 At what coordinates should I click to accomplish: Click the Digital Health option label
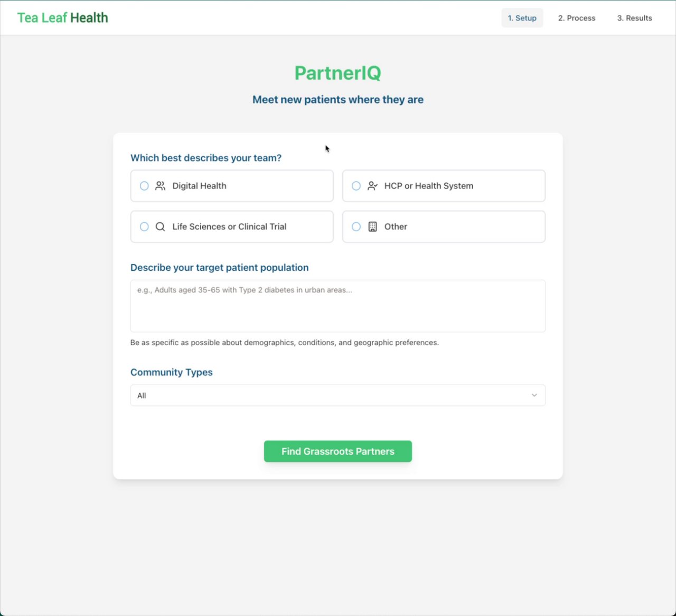[x=199, y=186]
